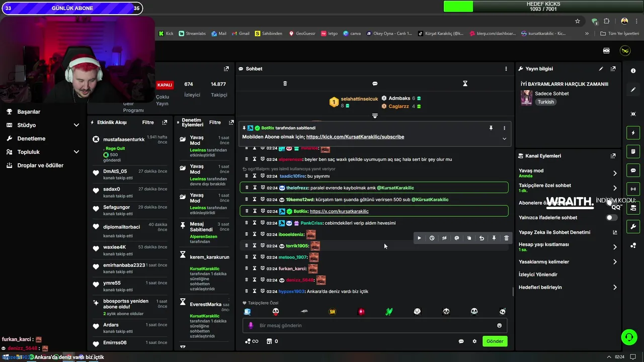Delete message using hover toolbar trash icon

pyautogui.click(x=506, y=238)
